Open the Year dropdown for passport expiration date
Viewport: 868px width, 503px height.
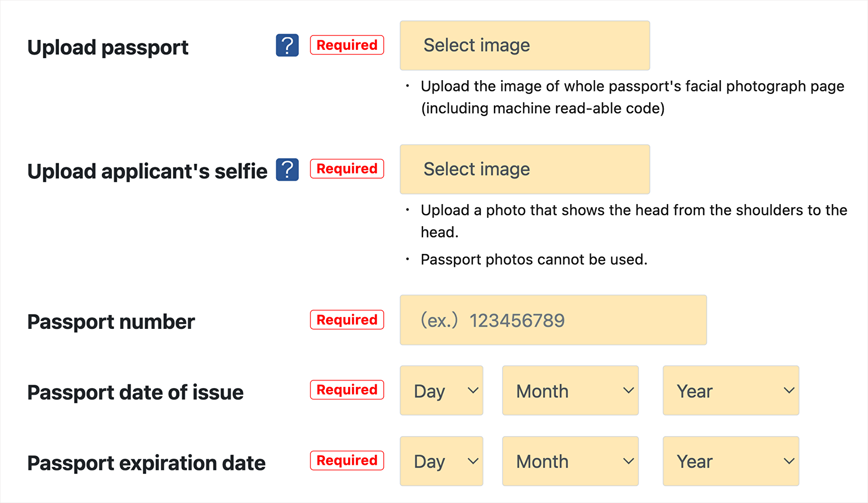[x=730, y=461]
